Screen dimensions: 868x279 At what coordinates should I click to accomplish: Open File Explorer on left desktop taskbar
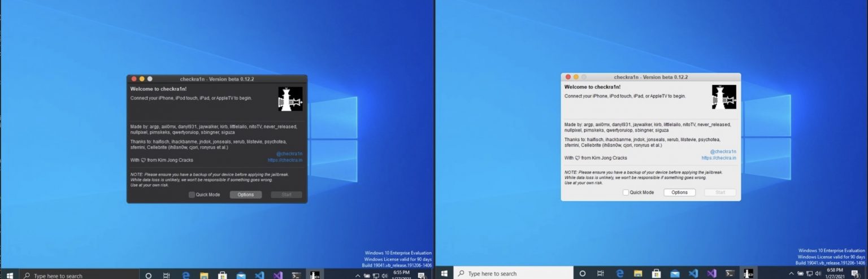(x=204, y=276)
